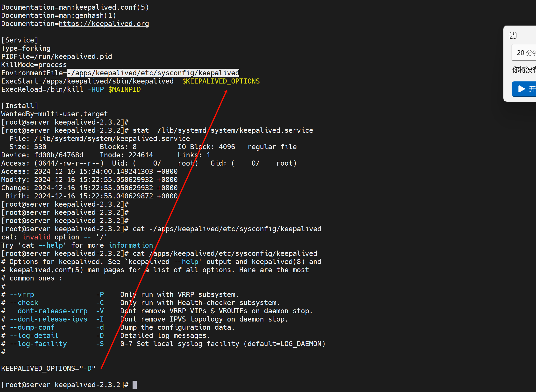Click the blue play start focus button

[524, 89]
